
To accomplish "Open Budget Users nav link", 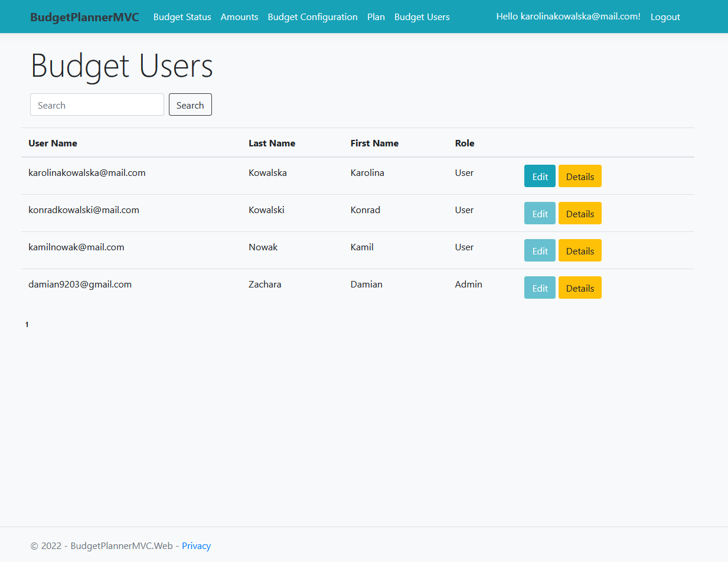I will 422,17.
